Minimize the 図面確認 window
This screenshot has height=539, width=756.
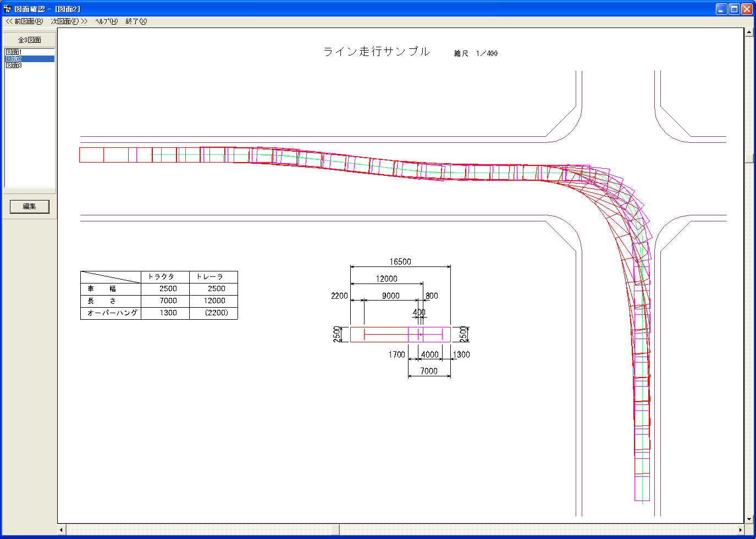tap(721, 9)
